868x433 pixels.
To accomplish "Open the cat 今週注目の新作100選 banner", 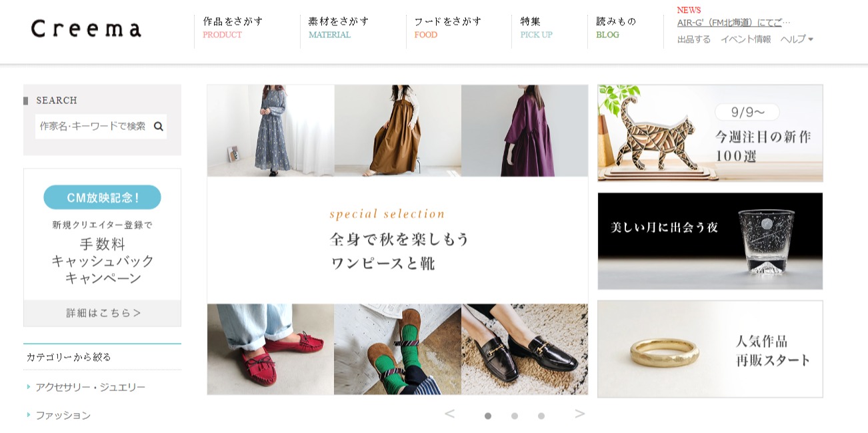I will (710, 133).
